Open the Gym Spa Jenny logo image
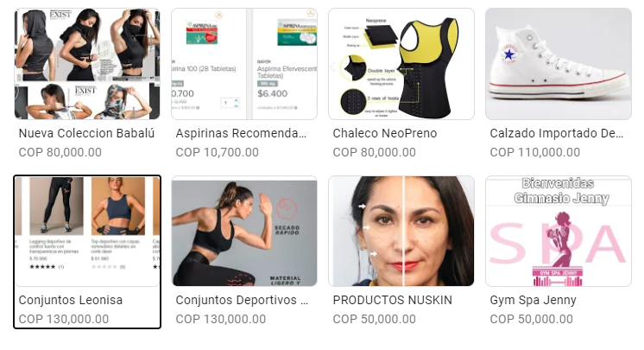This screenshot has width=644, height=350. click(559, 231)
